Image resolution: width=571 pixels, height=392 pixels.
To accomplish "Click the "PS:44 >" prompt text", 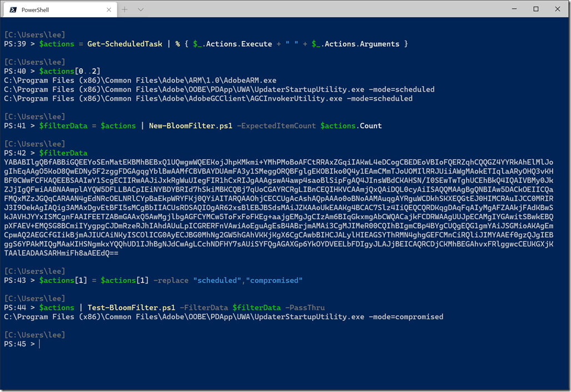I will tap(19, 308).
